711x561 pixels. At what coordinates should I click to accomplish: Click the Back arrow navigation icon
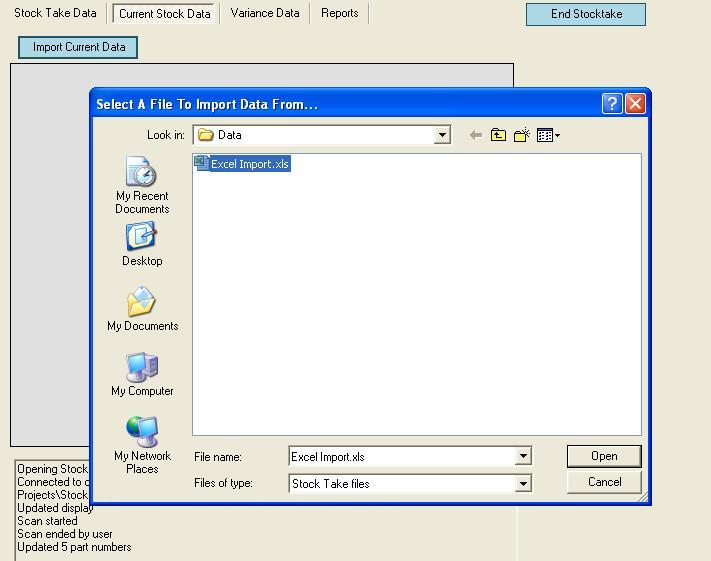[476, 135]
